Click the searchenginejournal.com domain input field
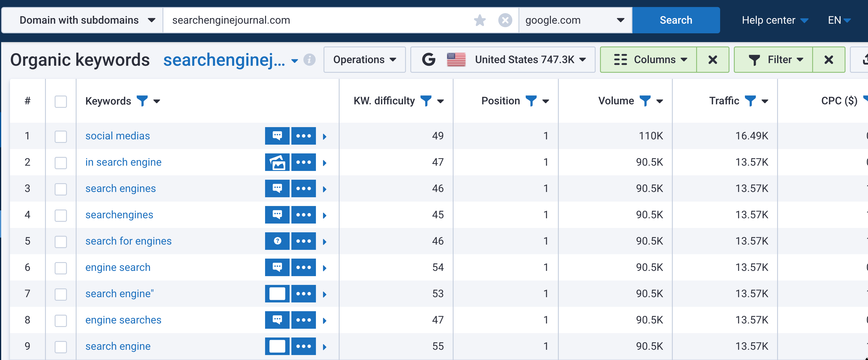This screenshot has height=360, width=868. (317, 20)
